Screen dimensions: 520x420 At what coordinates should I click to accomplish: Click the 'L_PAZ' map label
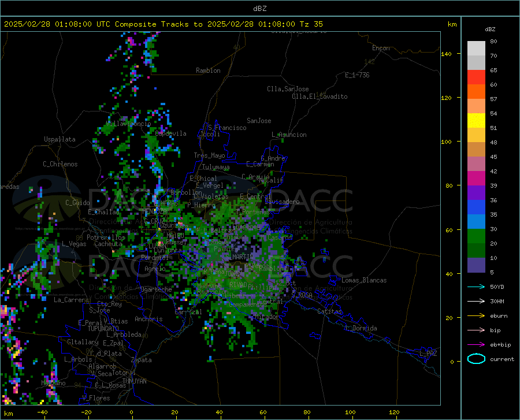coord(428,354)
